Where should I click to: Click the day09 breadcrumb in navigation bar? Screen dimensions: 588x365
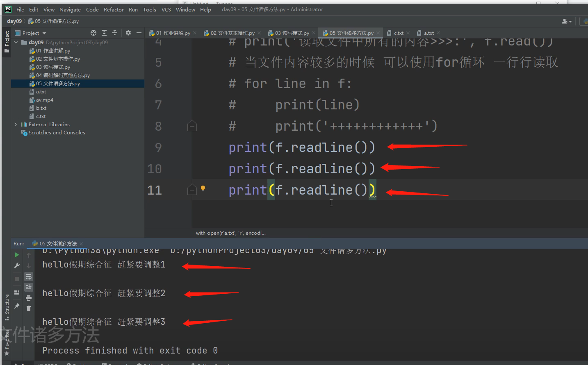click(x=14, y=21)
